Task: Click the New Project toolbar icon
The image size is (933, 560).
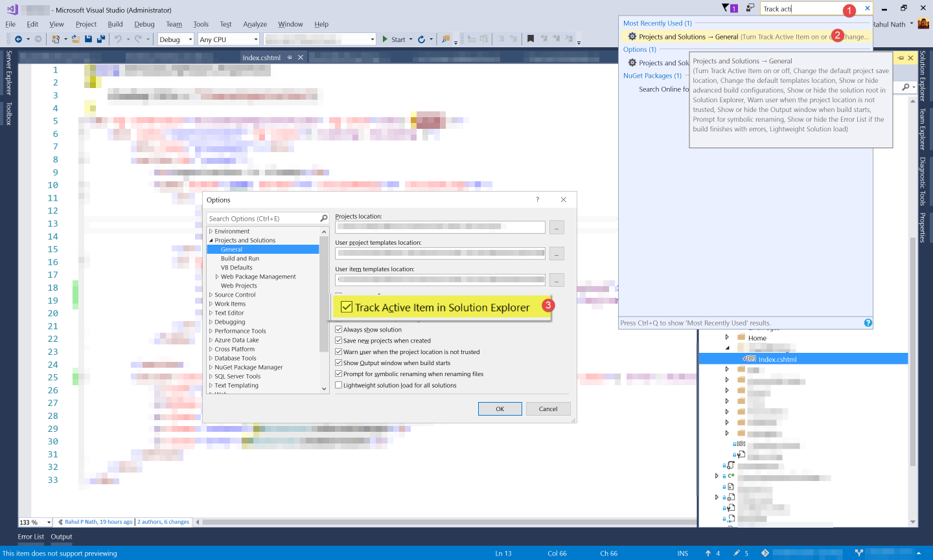Action: 56,39
